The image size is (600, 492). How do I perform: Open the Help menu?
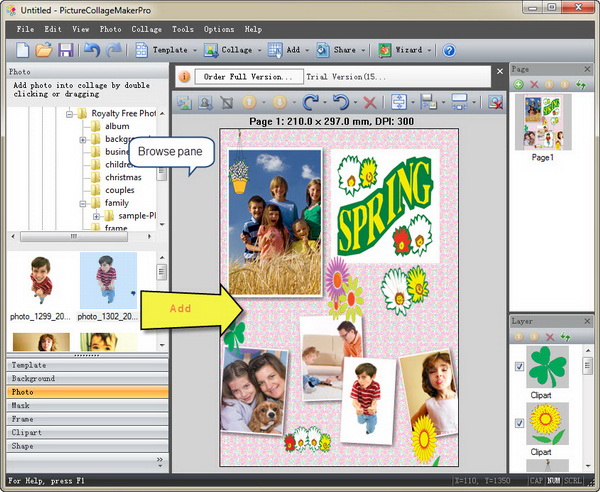(x=253, y=29)
